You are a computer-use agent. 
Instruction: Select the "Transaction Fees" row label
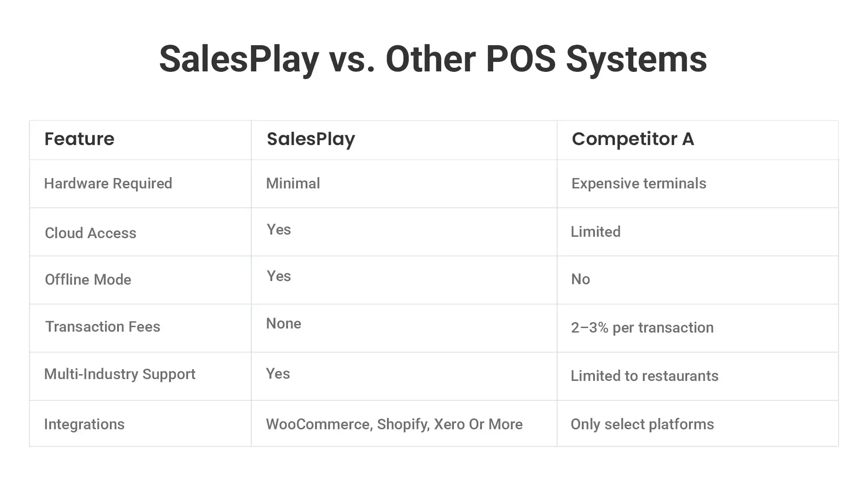pos(103,327)
